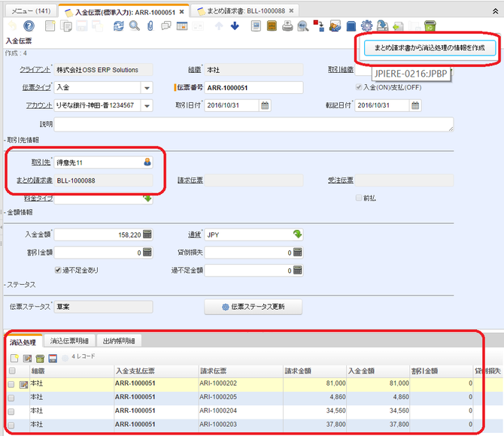The width and height of the screenshot is (504, 436).
Task: Go to the detail record with the blue down arrow
Action: (x=235, y=26)
